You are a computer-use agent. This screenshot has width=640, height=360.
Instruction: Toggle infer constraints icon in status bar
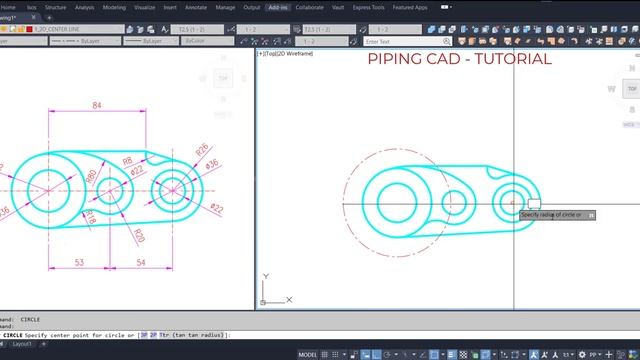coord(354,355)
